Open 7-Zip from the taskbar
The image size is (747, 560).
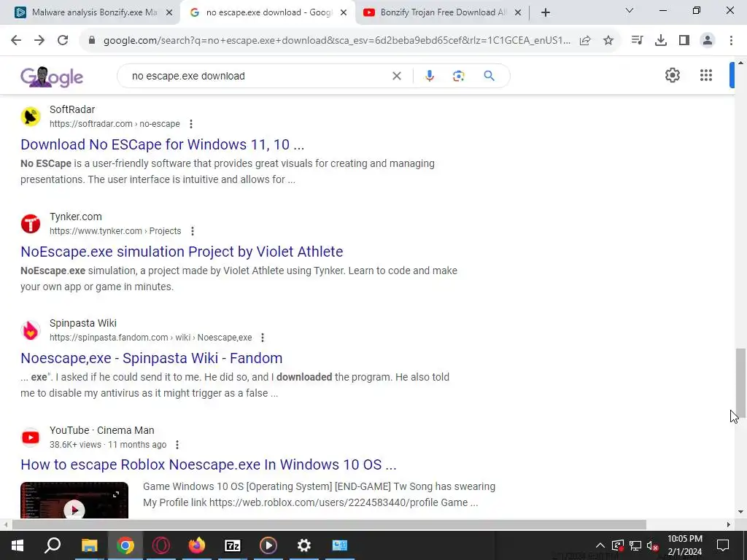coord(233,545)
